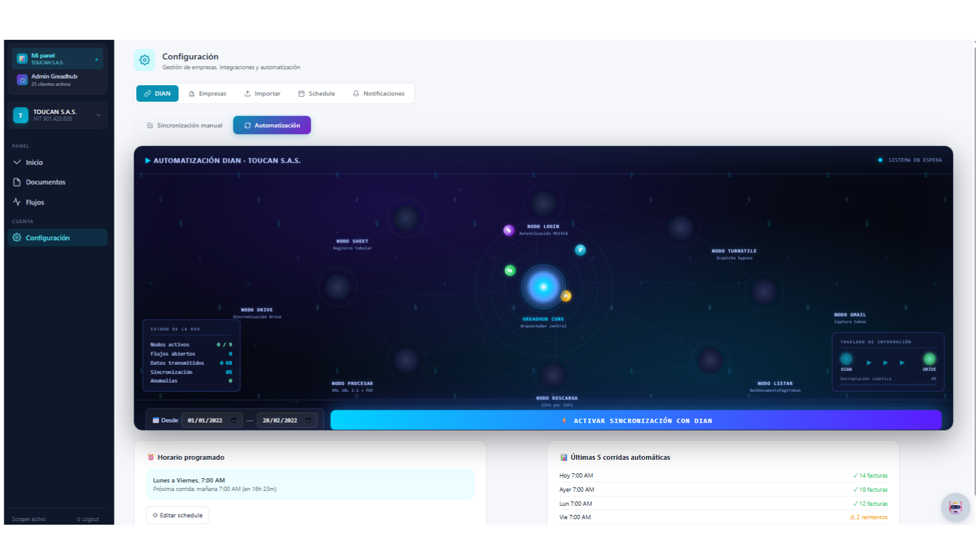Click the green orbiting node left of the core
The height and width of the screenshot is (551, 980).
pos(510,271)
